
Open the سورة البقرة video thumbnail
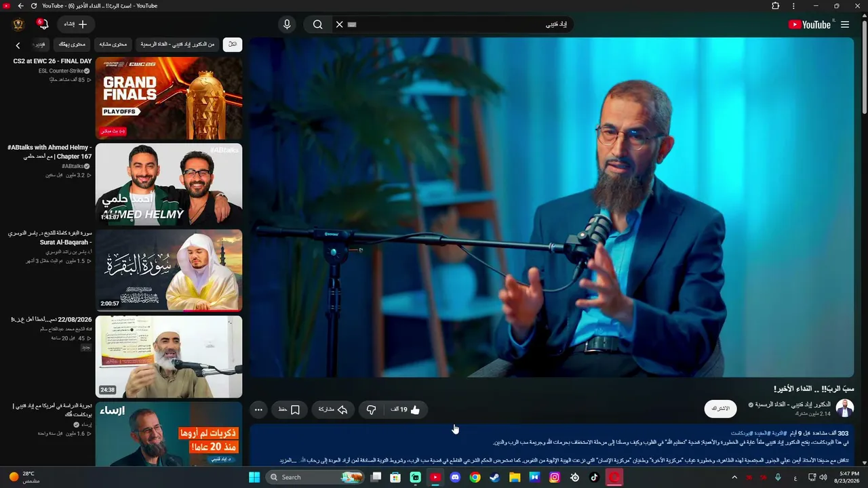(169, 270)
